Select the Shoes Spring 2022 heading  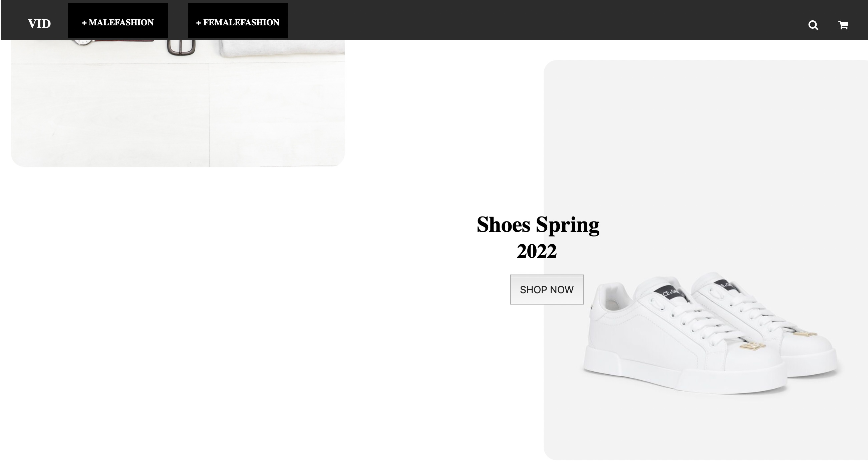coord(538,238)
